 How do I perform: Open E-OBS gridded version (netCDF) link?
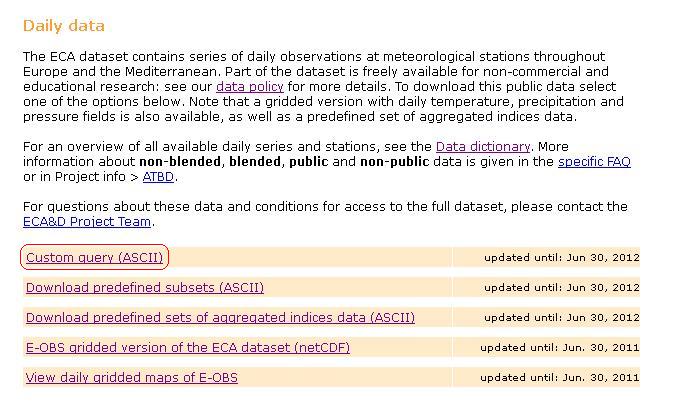(x=188, y=347)
